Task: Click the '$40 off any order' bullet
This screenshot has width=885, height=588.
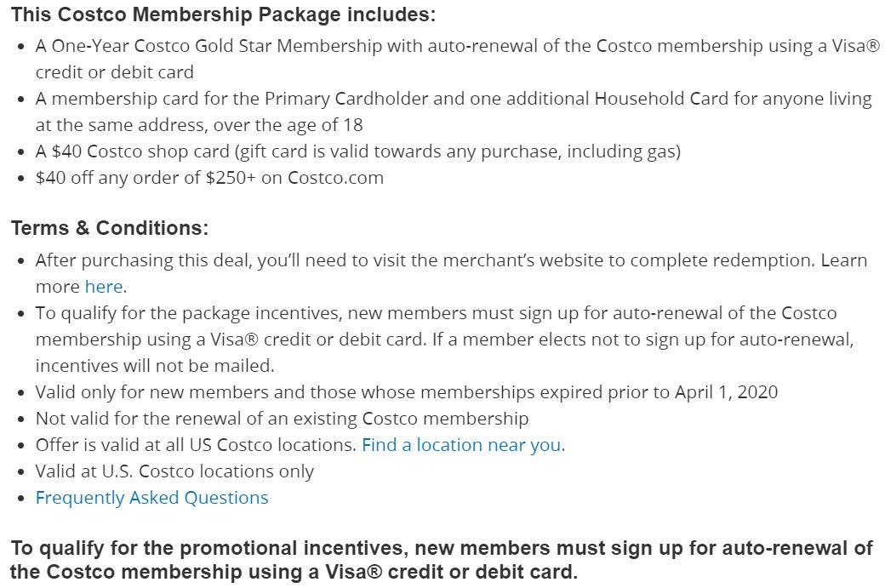Action: coord(209,178)
